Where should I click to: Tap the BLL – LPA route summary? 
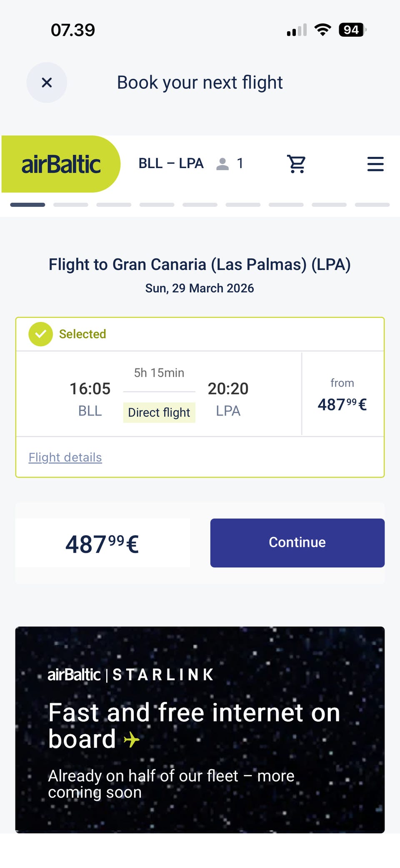click(171, 164)
